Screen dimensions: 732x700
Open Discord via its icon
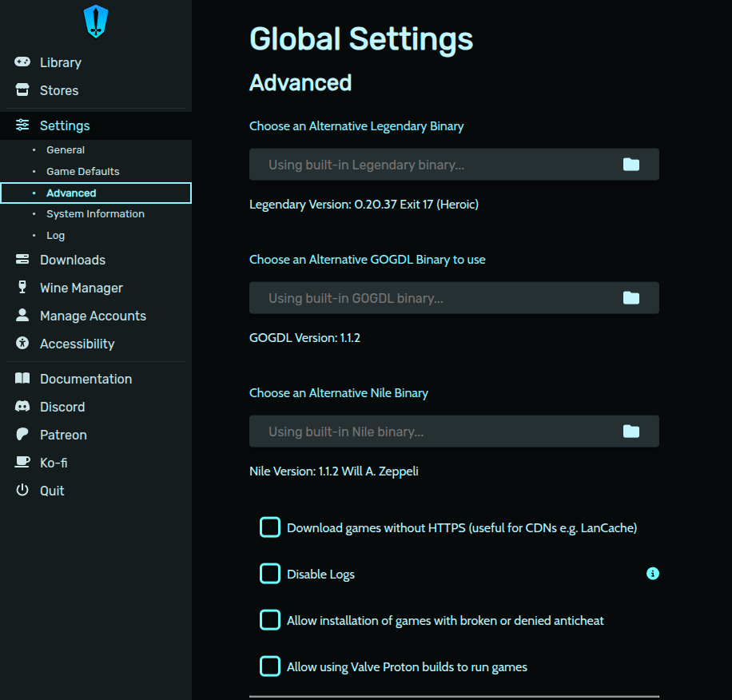click(x=22, y=407)
